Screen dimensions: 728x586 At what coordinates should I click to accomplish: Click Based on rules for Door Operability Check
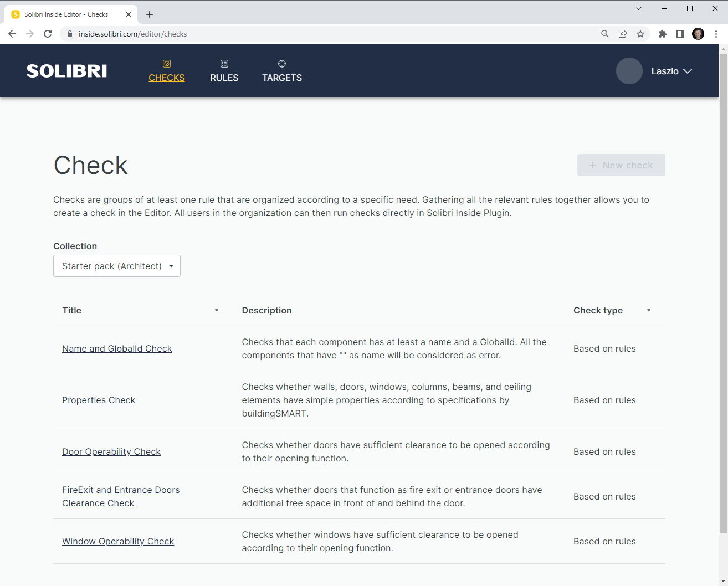pos(604,451)
